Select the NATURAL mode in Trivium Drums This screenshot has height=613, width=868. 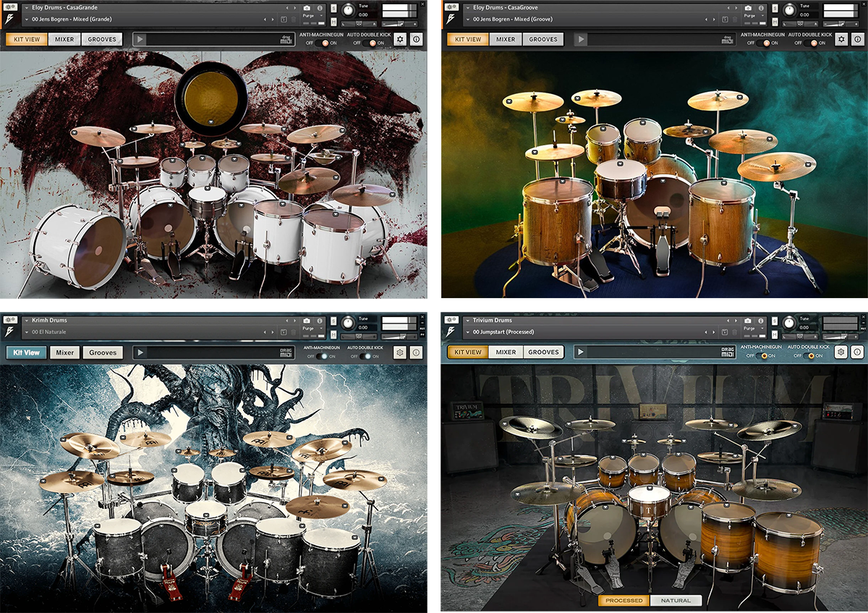click(x=676, y=600)
